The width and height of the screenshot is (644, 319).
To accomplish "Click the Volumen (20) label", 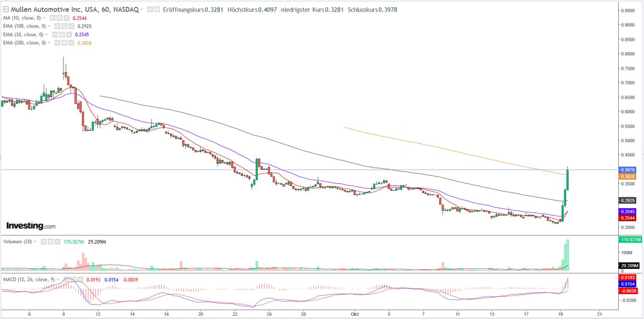I will tap(17, 242).
